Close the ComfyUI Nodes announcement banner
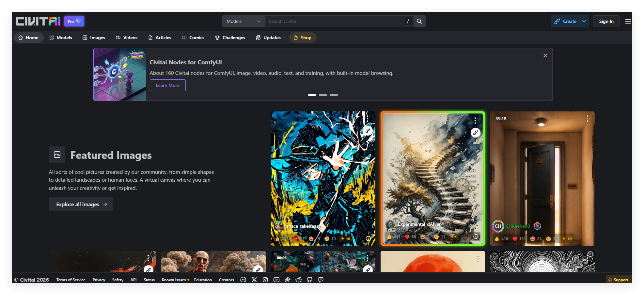644x295 pixels. tap(545, 56)
